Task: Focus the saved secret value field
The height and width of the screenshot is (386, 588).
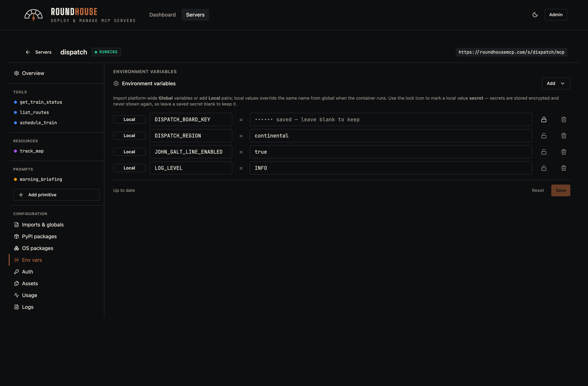Action: point(391,120)
